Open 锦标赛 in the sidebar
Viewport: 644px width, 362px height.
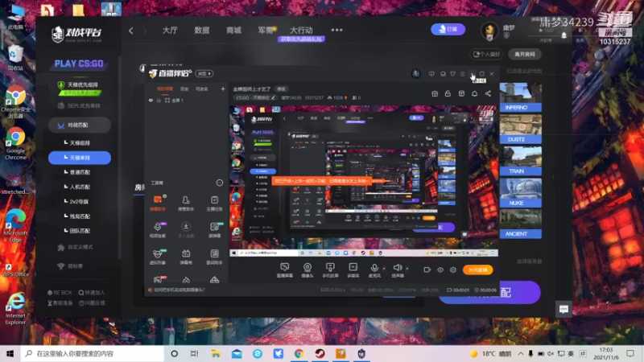[x=70, y=266]
